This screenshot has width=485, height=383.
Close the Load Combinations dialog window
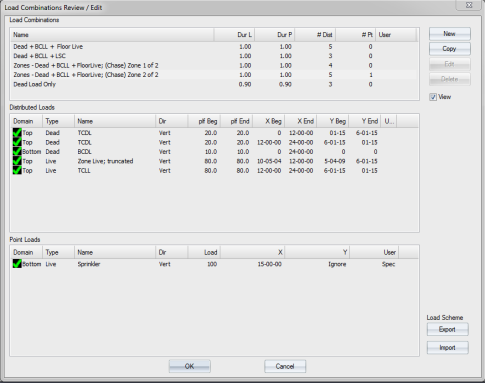click(469, 5)
